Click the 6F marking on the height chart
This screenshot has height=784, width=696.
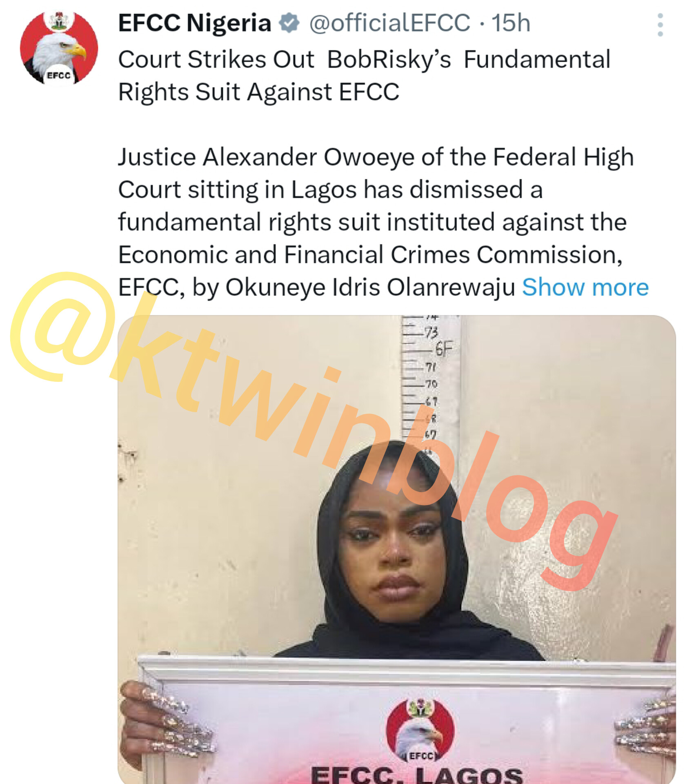(x=444, y=349)
